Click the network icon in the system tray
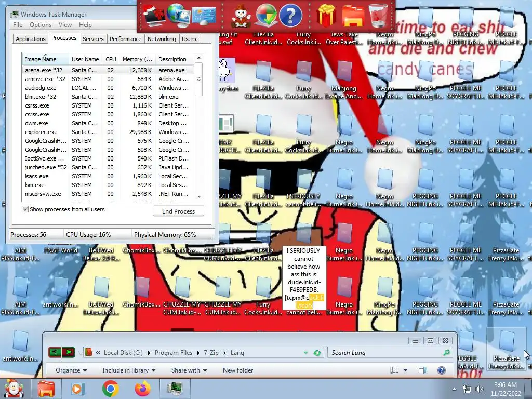 tap(467, 389)
